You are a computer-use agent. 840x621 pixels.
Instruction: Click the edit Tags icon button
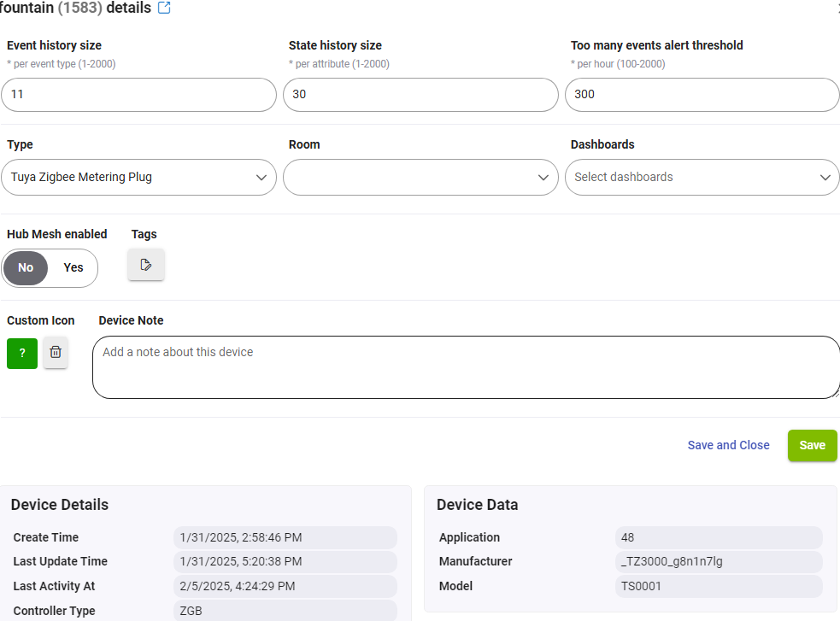(x=146, y=265)
